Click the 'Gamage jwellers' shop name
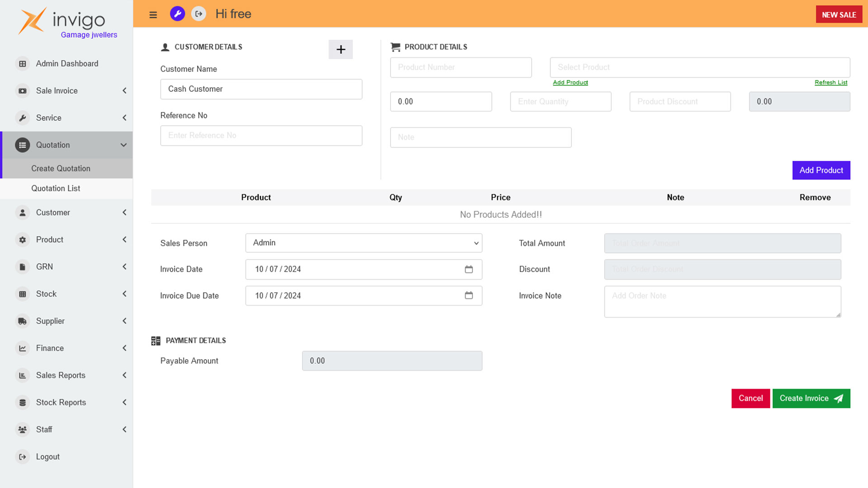 pyautogui.click(x=89, y=35)
